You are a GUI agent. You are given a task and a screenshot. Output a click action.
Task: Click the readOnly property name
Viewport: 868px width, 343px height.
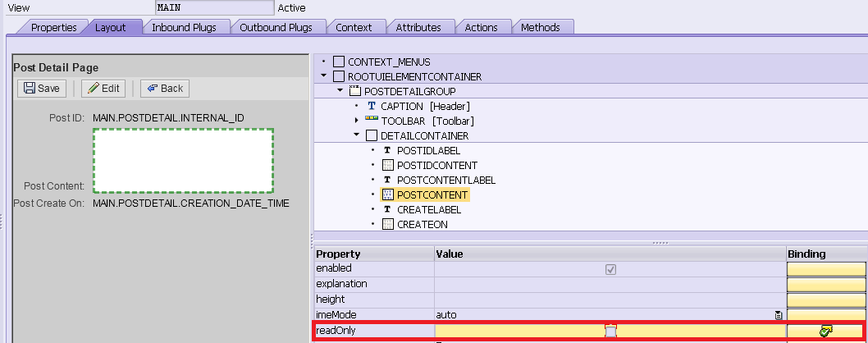point(336,331)
